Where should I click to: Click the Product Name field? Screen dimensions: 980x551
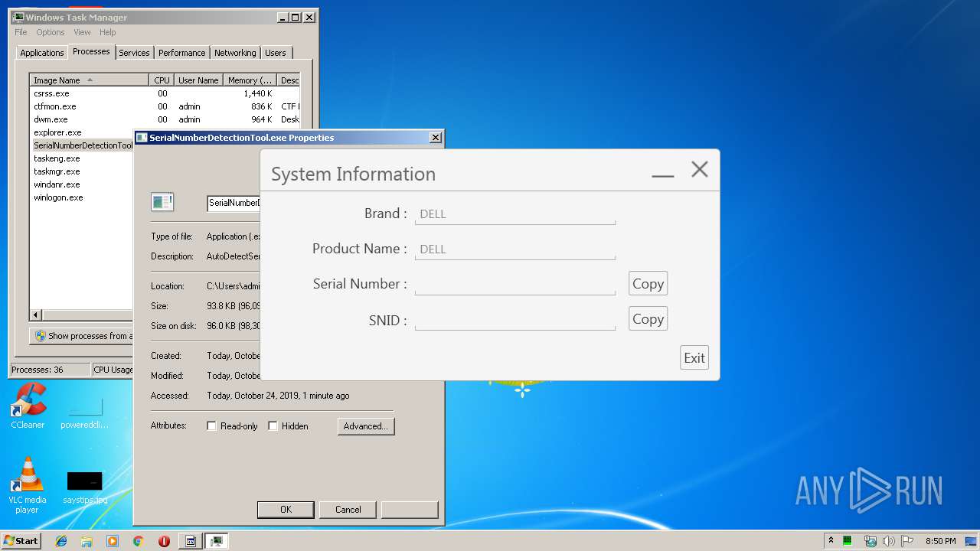pyautogui.click(x=515, y=249)
